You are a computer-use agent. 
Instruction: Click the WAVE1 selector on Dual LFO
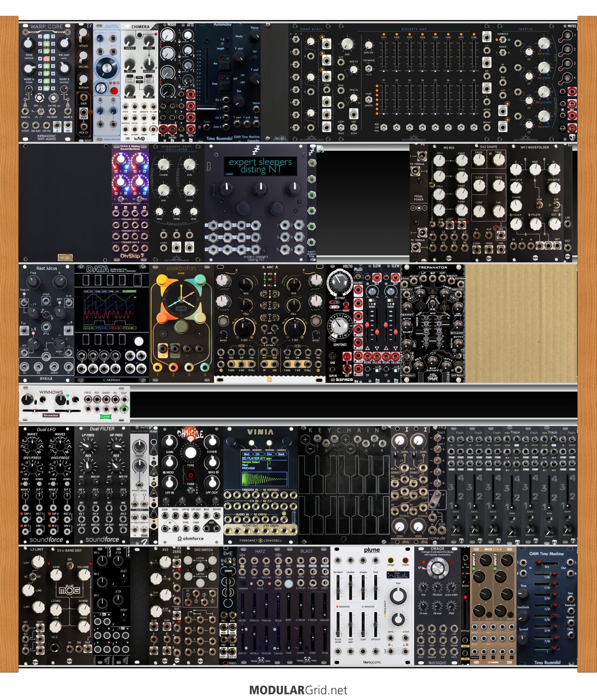point(32,446)
